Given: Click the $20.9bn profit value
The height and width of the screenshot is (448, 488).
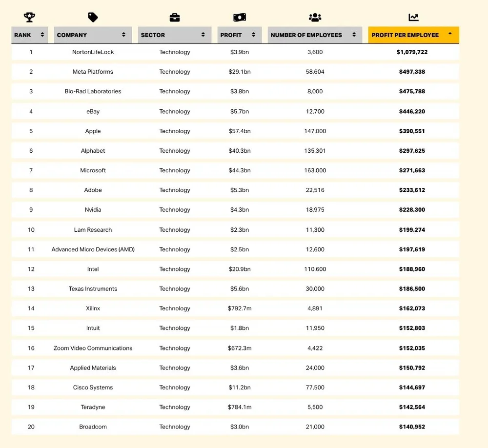Looking at the screenshot, I should point(239,269).
